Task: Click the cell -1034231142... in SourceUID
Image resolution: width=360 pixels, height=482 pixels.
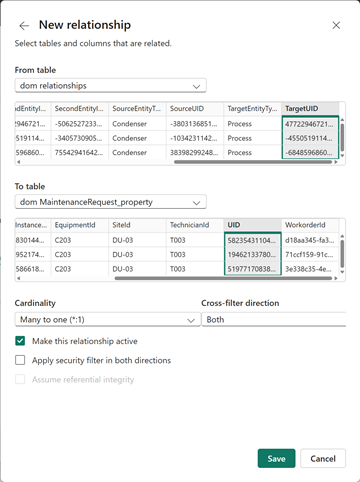Action: (x=195, y=138)
